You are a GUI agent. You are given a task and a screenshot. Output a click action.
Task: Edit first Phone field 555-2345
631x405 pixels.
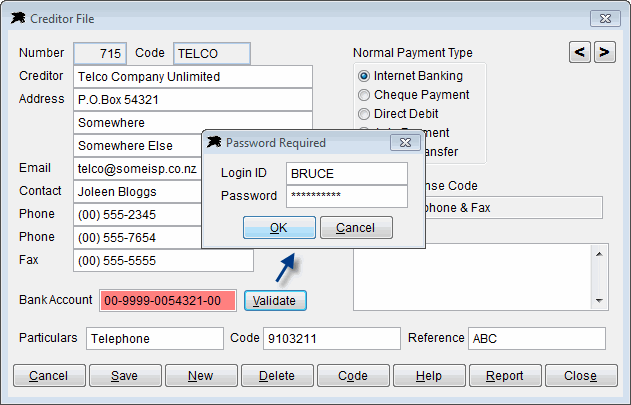tap(138, 215)
